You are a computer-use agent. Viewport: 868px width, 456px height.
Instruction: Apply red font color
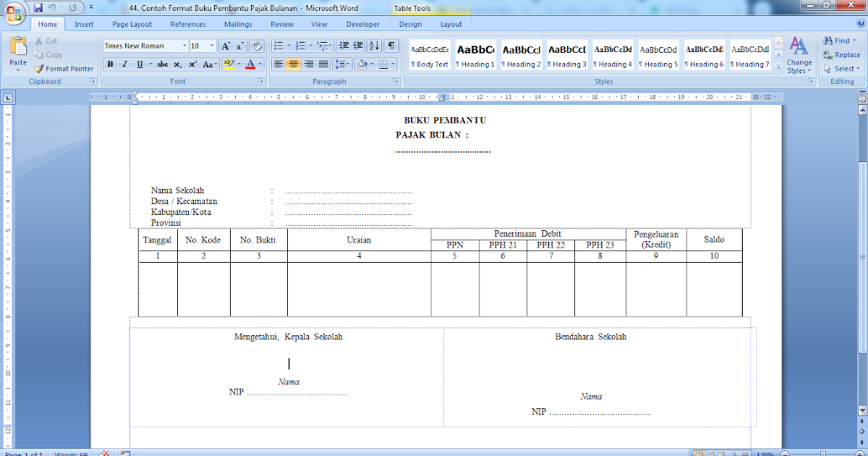pos(250,64)
